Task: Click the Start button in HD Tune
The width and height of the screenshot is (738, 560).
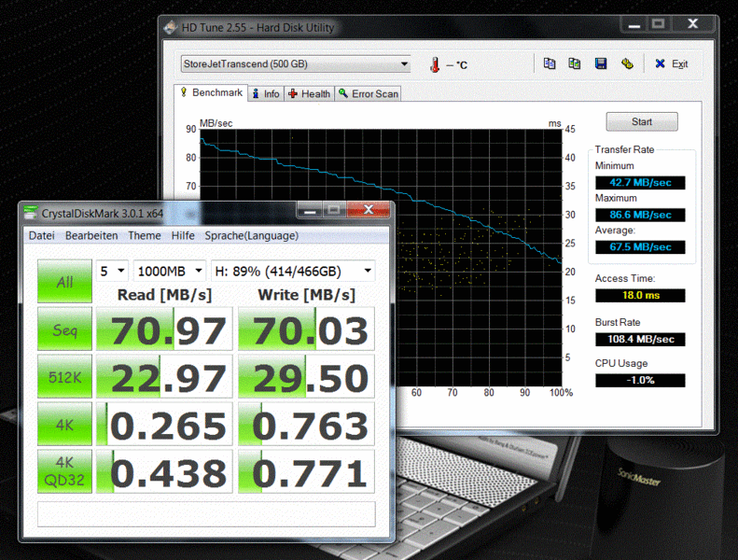Action: [x=642, y=122]
